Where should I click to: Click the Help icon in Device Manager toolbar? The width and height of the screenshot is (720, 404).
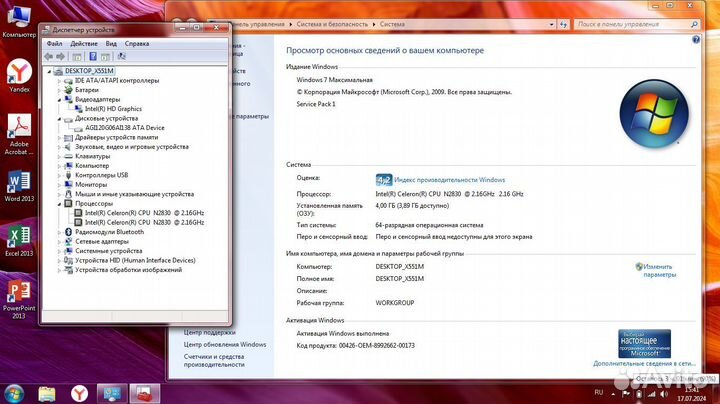tap(93, 56)
